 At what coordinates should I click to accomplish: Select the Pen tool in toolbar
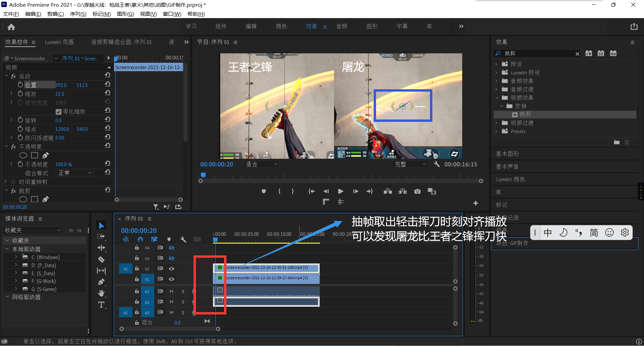pos(101,282)
